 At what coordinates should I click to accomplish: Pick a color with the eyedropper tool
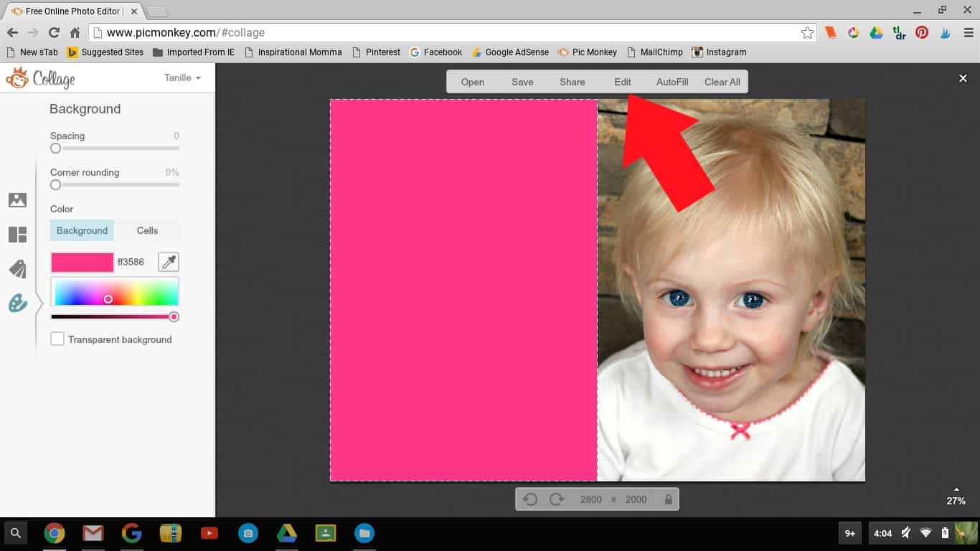[x=169, y=262]
